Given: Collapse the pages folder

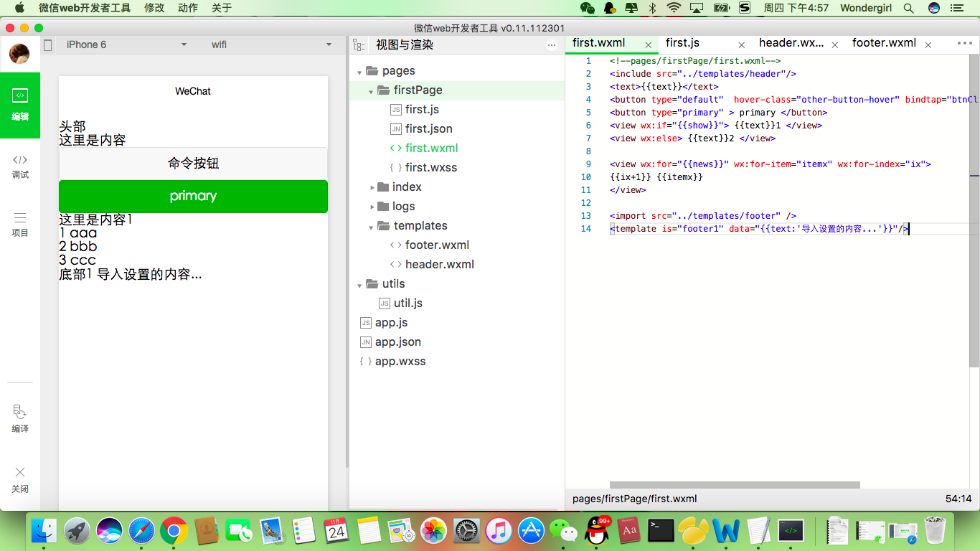Looking at the screenshot, I should (x=359, y=71).
